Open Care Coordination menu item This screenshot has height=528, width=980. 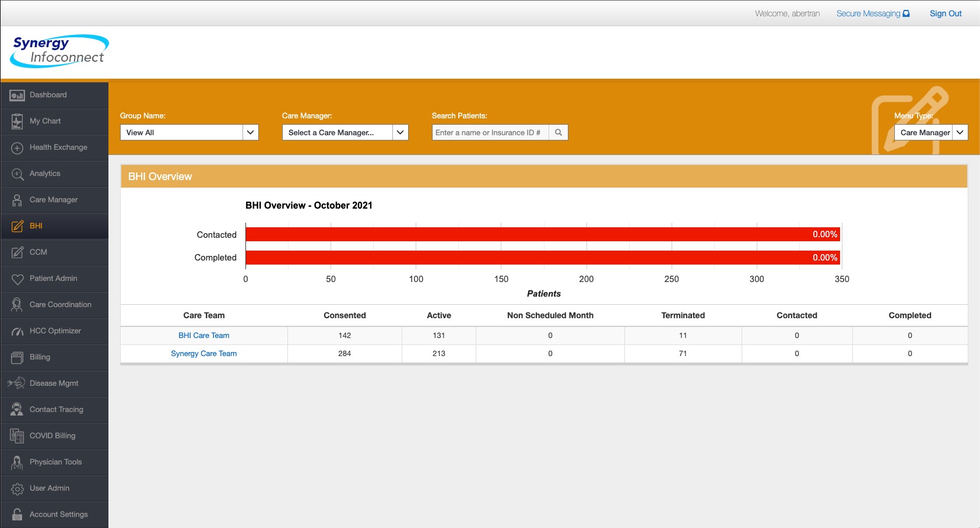(x=54, y=305)
